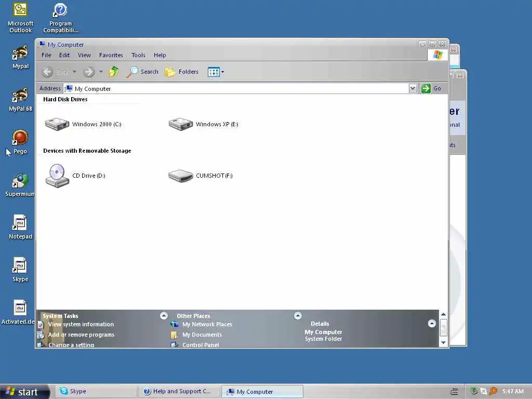Viewport: 532px width, 399px height.
Task: Open the Help menu
Action: pyautogui.click(x=160, y=55)
